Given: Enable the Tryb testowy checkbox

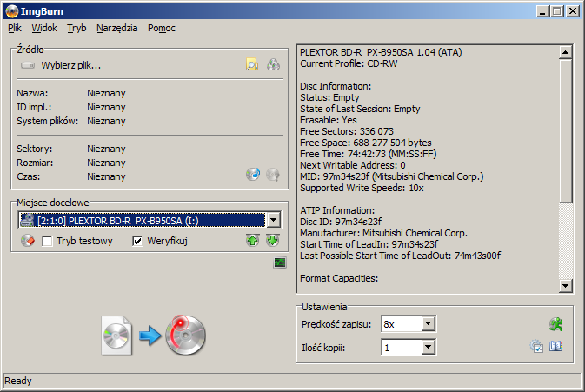Looking at the screenshot, I should 48,241.
